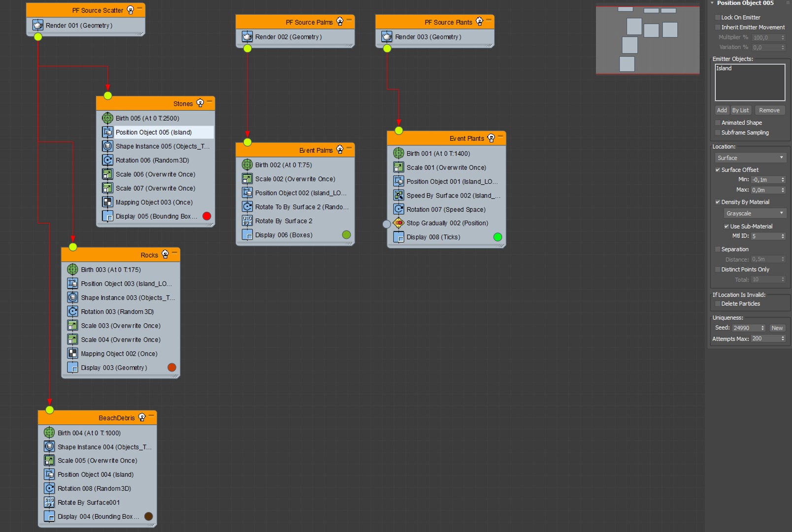This screenshot has height=532, width=792.
Task: Click the Display 008 (Ticks) operator icon
Action: (398, 237)
